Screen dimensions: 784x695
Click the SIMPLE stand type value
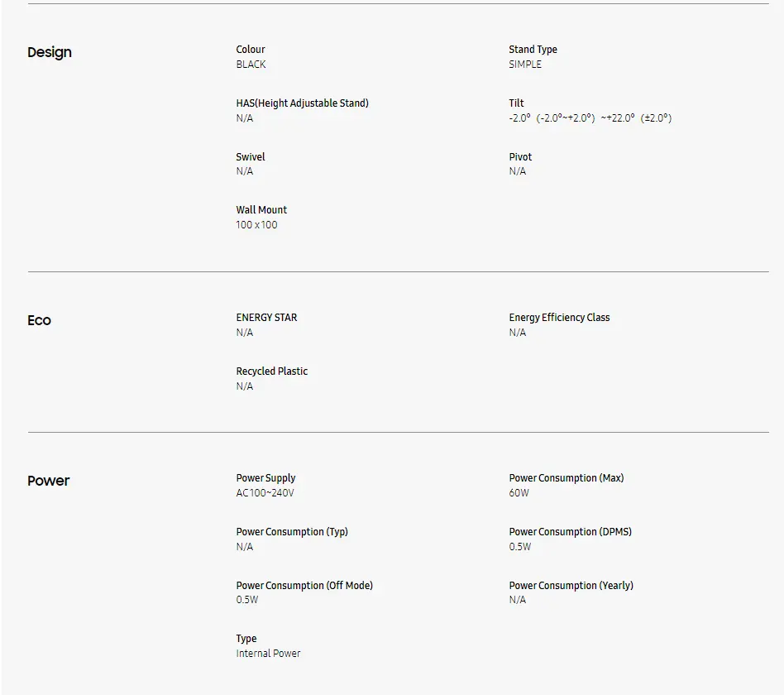[x=525, y=65]
